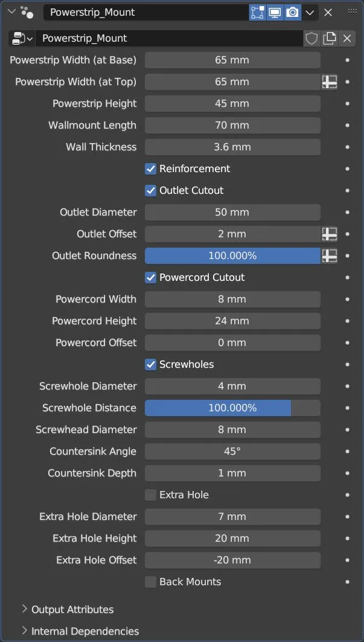Open the node group browse menu
The height and width of the screenshot is (642, 364).
pos(23,39)
